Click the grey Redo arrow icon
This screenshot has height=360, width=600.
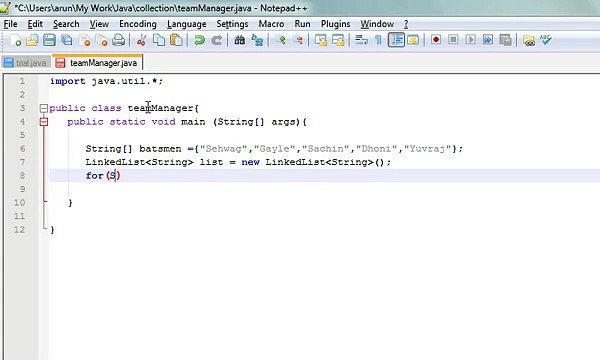217,40
